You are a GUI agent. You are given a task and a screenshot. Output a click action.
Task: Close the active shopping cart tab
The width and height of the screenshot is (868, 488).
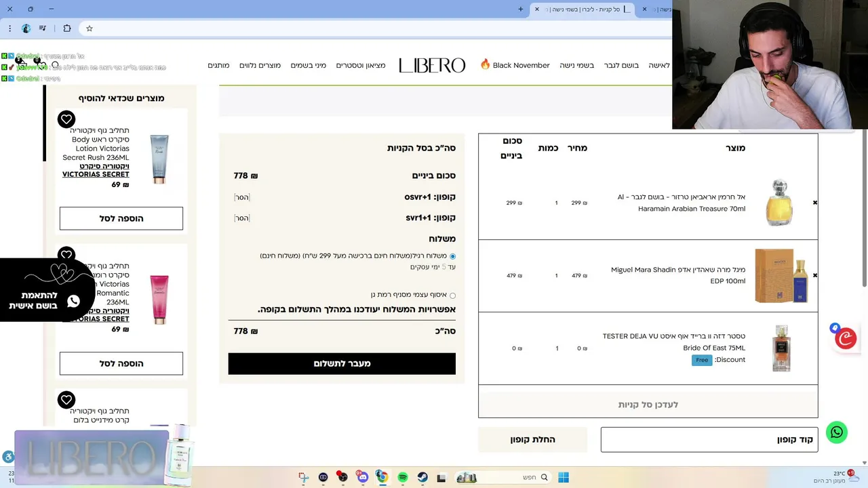[537, 9]
